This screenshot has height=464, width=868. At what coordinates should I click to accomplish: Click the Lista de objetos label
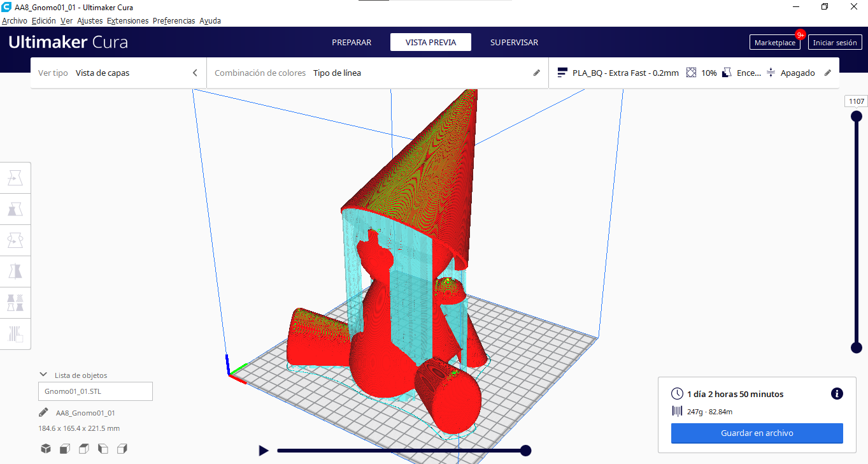[81, 375]
